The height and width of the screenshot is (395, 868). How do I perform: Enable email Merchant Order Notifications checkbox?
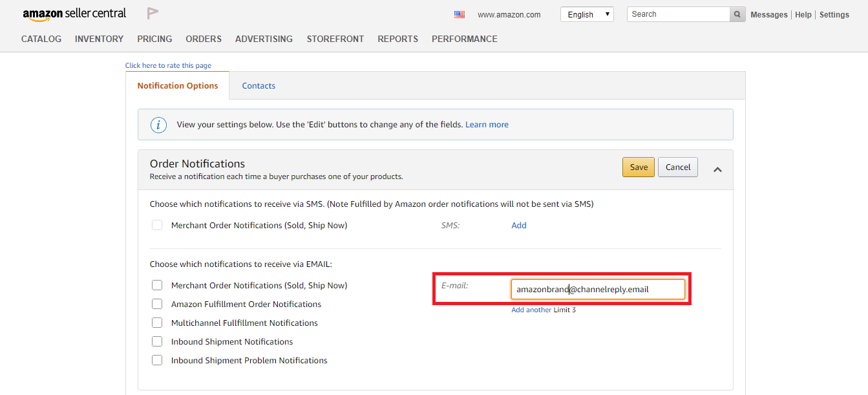click(x=157, y=285)
